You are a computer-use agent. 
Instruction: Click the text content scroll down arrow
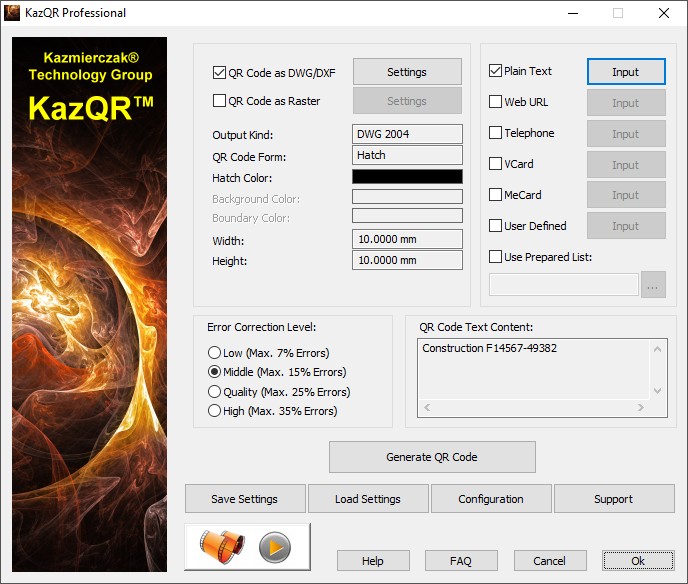(x=657, y=391)
